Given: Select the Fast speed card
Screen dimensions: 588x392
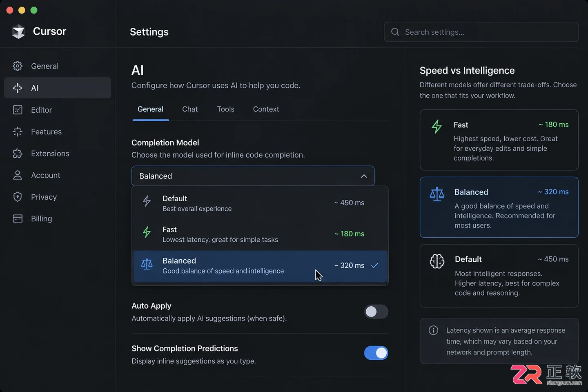Looking at the screenshot, I should point(499,140).
